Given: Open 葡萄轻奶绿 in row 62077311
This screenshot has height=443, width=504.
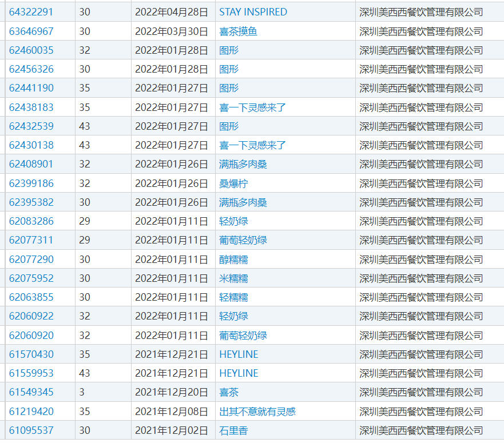Looking at the screenshot, I should click(x=243, y=240).
